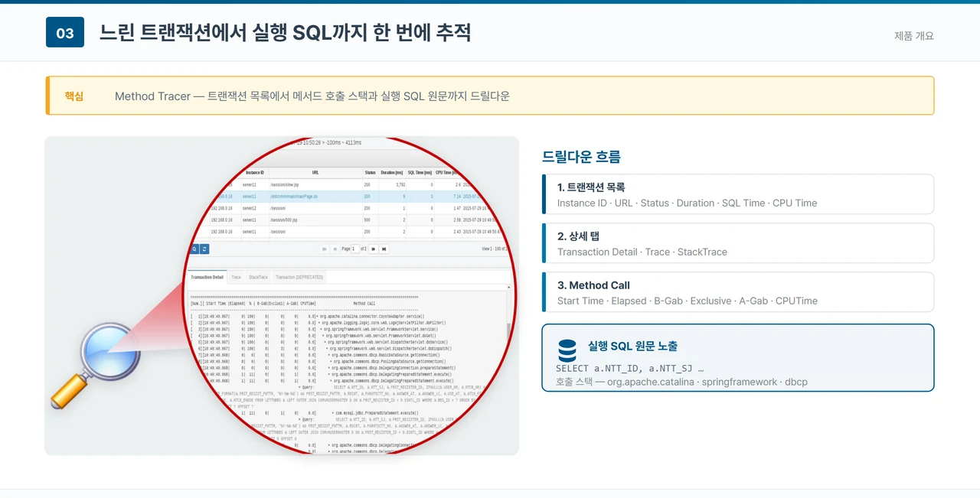Open the Transaction Detail tab

pos(207,277)
